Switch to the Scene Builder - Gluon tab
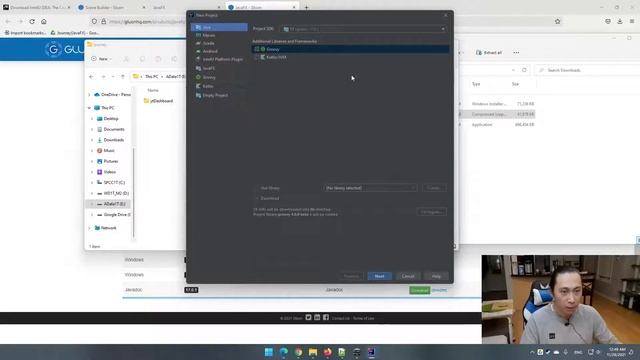Image resolution: width=640 pixels, height=360 pixels. [111, 7]
